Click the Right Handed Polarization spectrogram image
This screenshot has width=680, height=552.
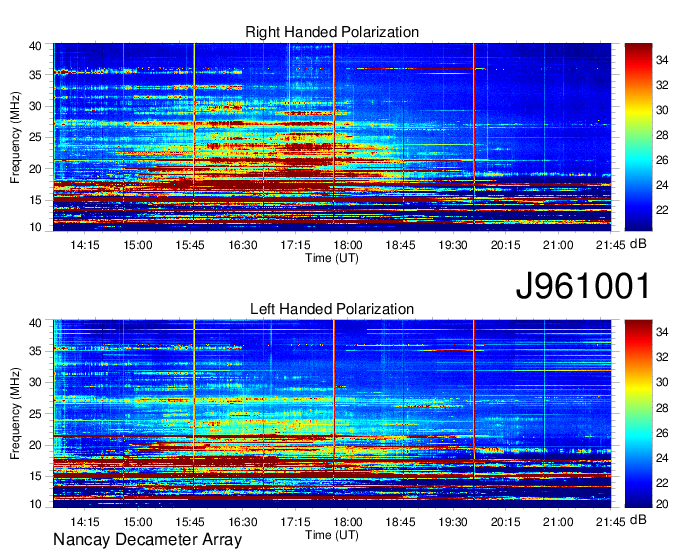[x=332, y=137]
